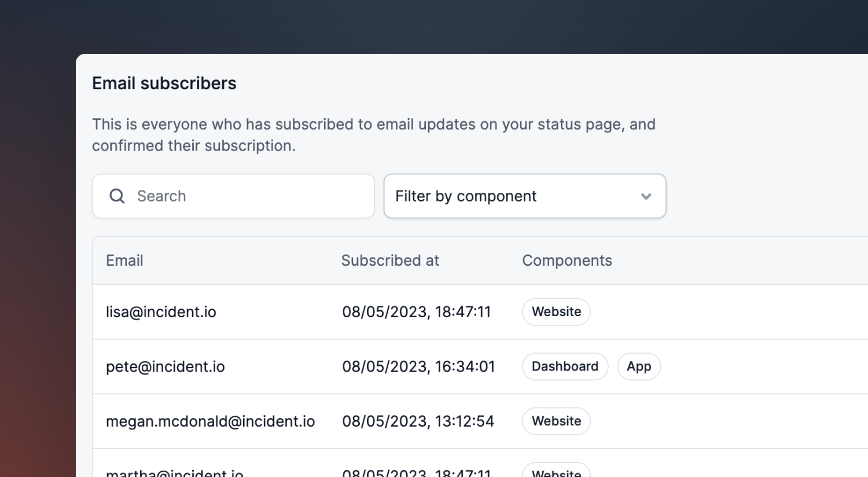Click Website tag in megan.mcdonald's row
The height and width of the screenshot is (477, 868).
coord(556,421)
